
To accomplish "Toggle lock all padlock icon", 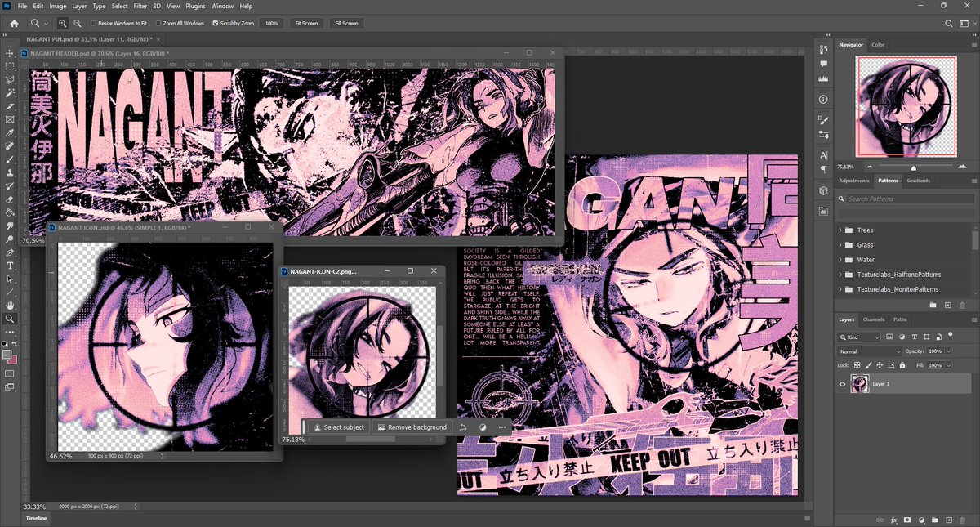I will [902, 365].
